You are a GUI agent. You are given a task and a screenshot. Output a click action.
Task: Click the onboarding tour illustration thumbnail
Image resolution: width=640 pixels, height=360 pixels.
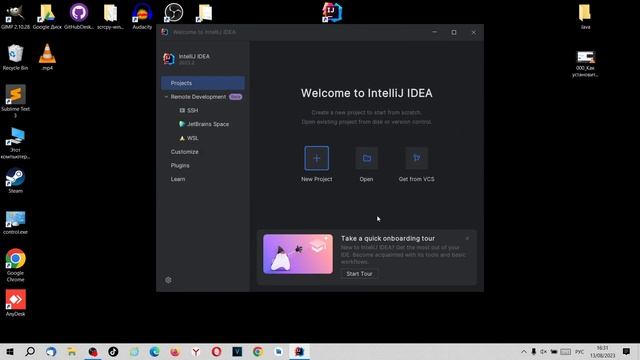point(298,254)
